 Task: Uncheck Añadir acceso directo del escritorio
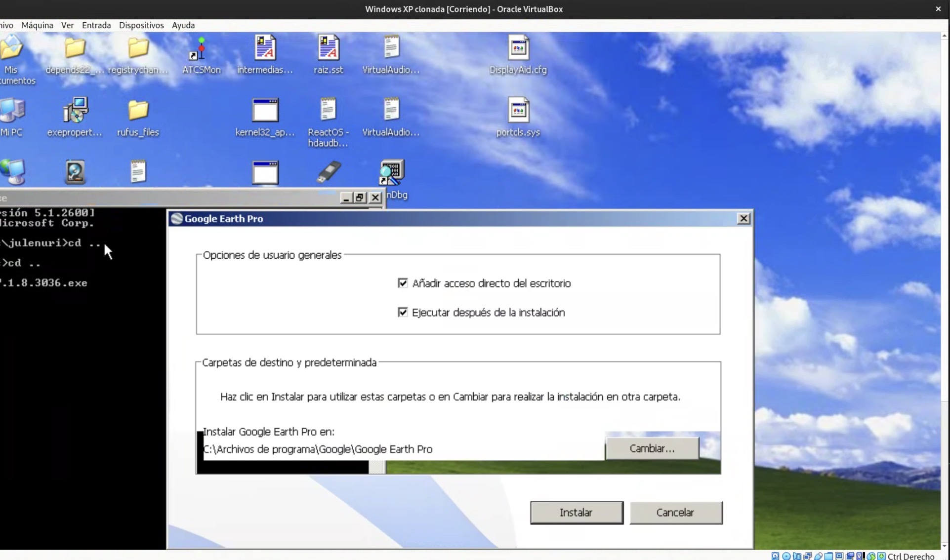tap(403, 283)
